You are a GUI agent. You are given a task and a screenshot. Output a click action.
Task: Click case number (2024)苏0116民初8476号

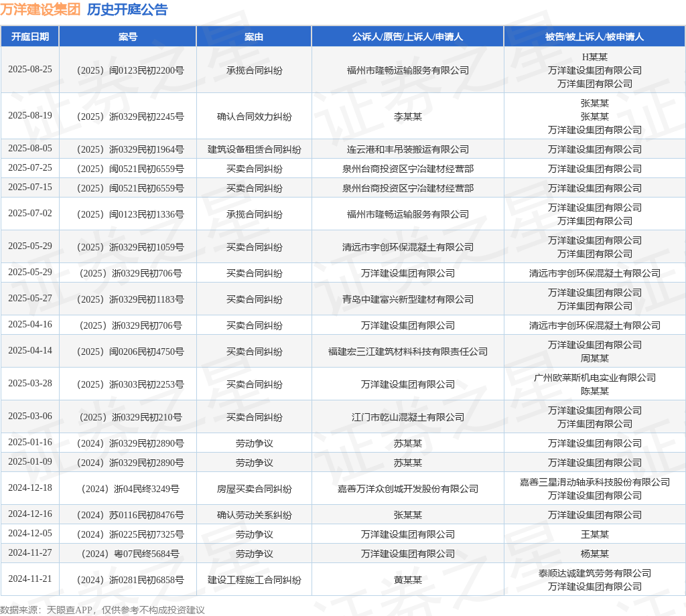click(131, 515)
